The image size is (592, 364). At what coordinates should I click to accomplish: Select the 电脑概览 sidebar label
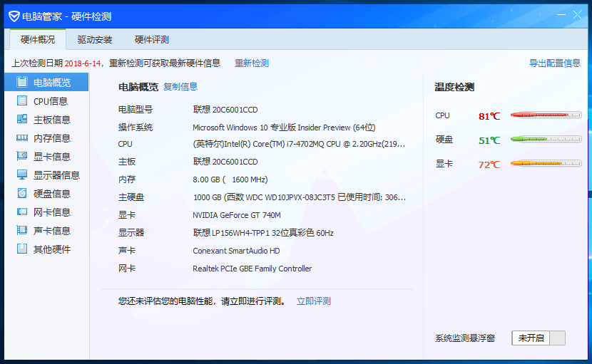click(52, 83)
